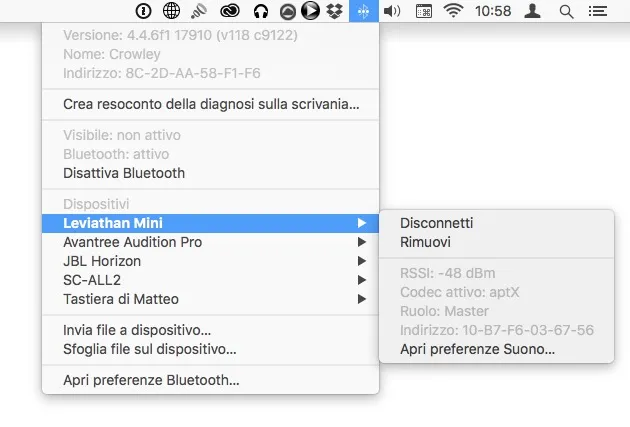Open the Dropbox menu bar icon
630x427 pixels.
[x=335, y=12]
